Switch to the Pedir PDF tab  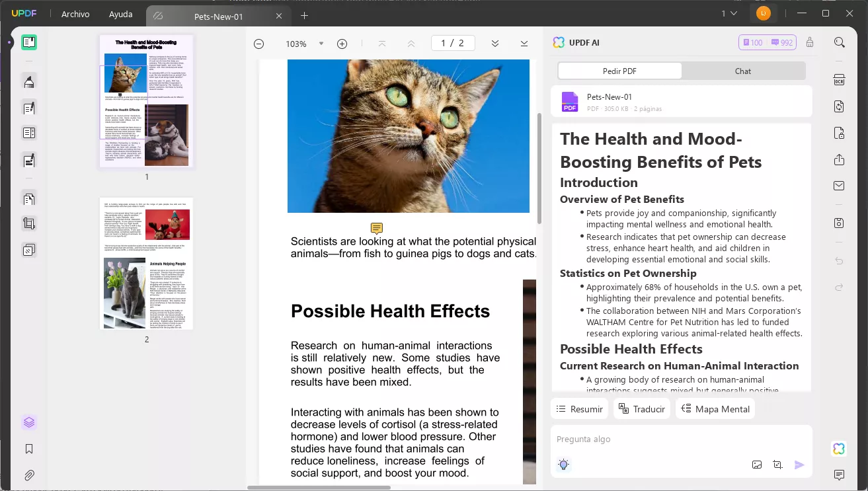pos(620,71)
